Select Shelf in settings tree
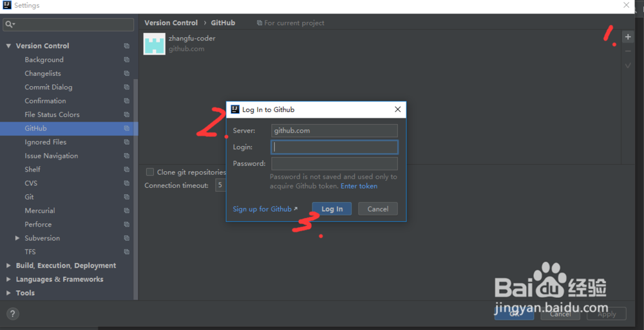Image resolution: width=644 pixels, height=330 pixels. point(32,170)
